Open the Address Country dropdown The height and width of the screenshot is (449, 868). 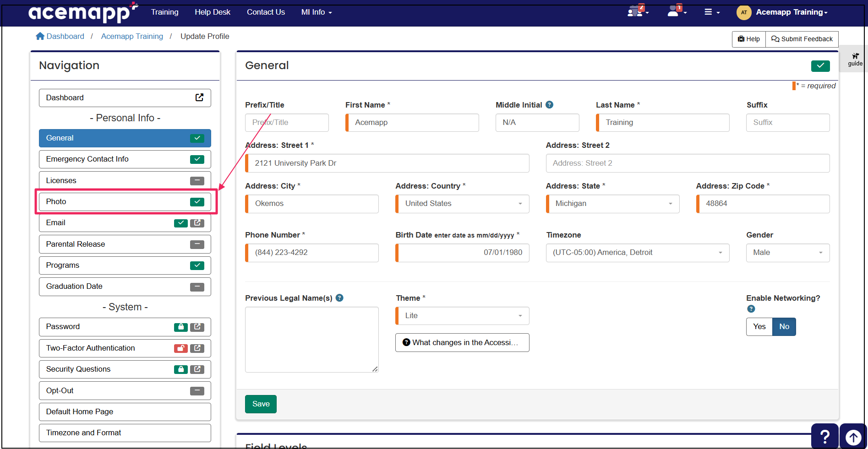point(462,204)
